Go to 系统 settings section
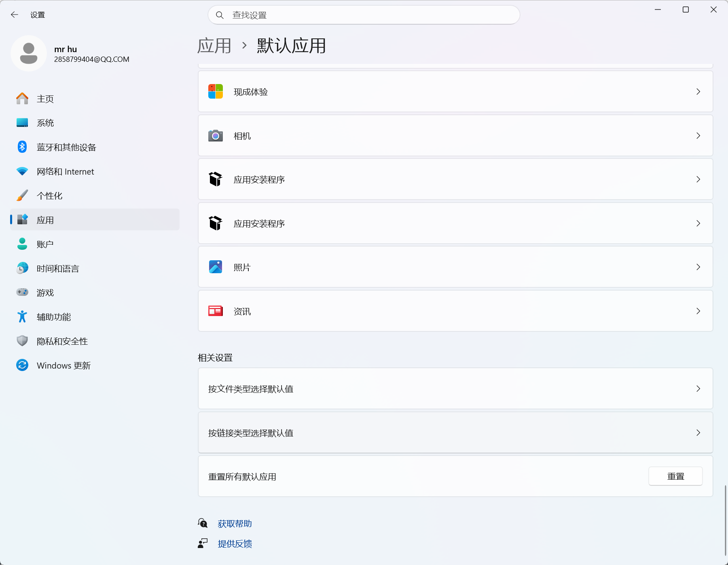728x565 pixels. (x=95, y=123)
